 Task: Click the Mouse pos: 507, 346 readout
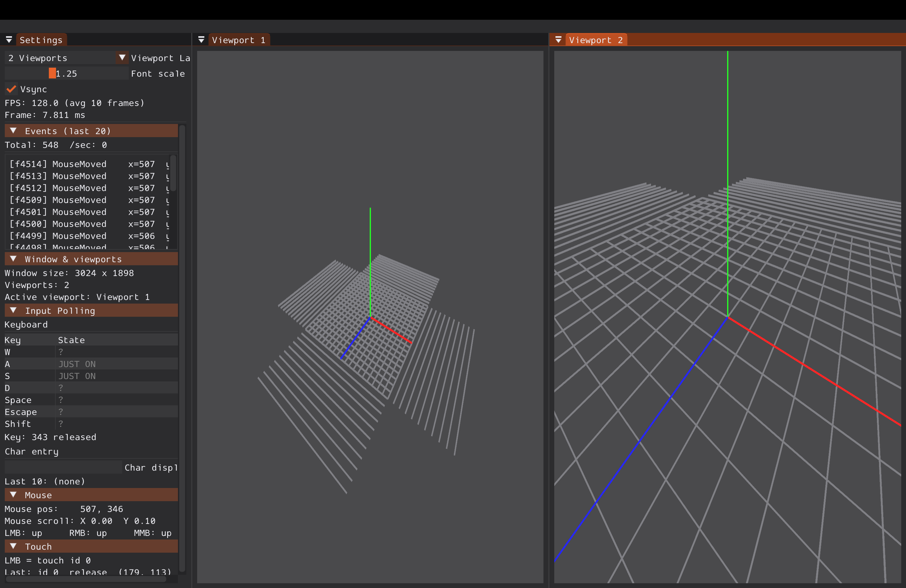point(64,509)
